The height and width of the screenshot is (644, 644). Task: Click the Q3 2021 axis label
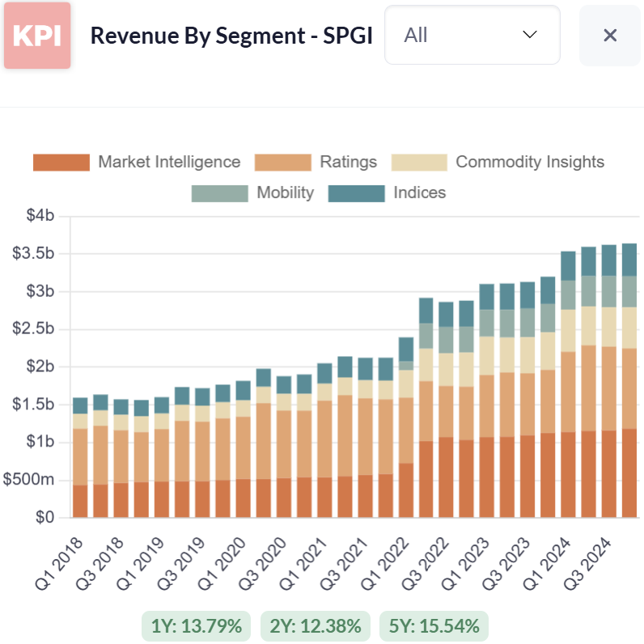pos(344,563)
